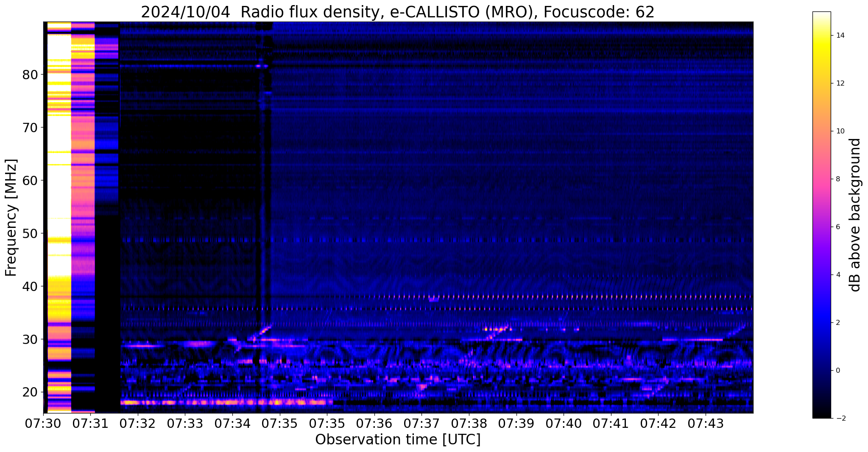Select the 30 tick on the frequency axis
This screenshot has height=452, width=868.
tap(30, 339)
